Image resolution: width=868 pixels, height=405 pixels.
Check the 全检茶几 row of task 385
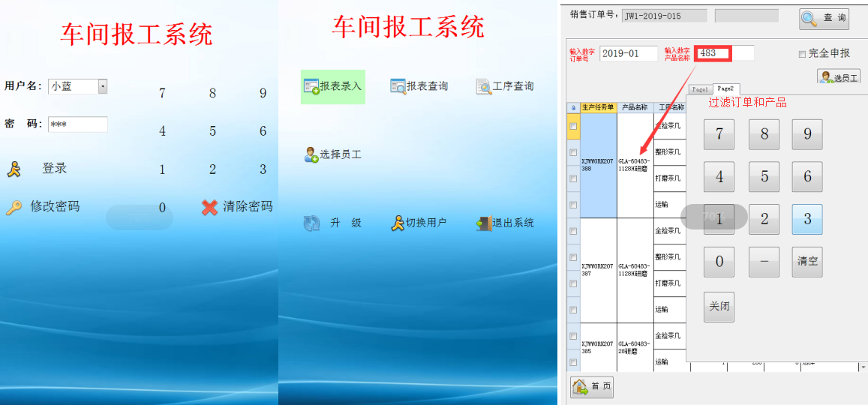(x=573, y=337)
